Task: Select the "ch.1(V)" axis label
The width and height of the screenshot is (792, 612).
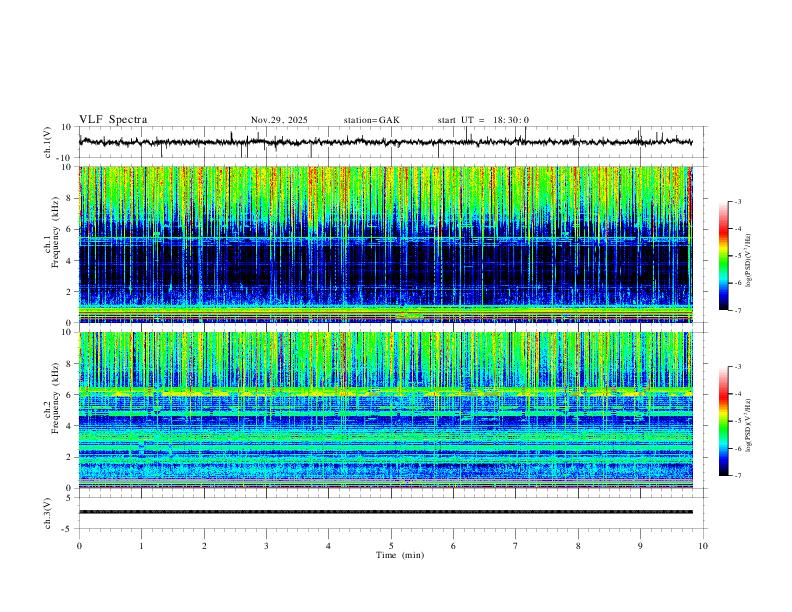Action: tap(48, 142)
